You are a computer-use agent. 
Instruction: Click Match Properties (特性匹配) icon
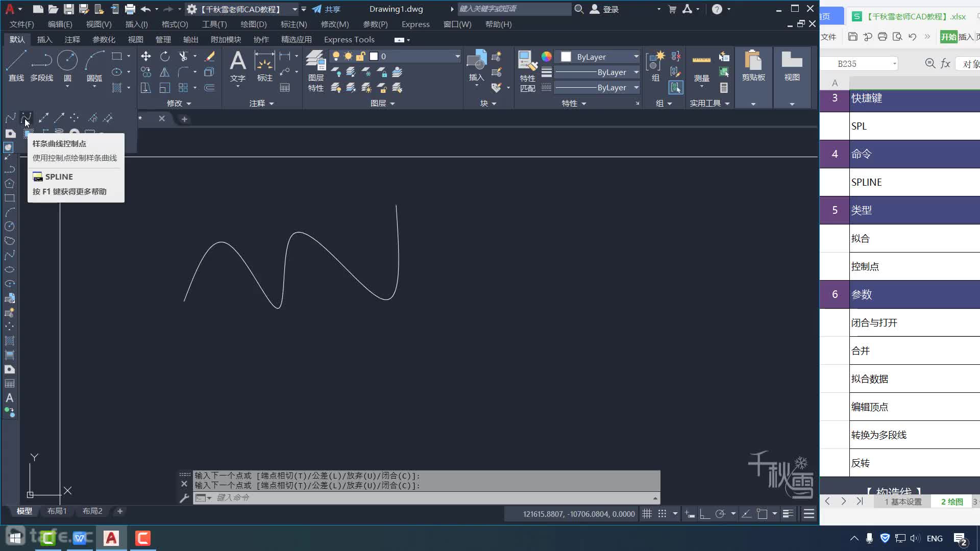(x=527, y=71)
